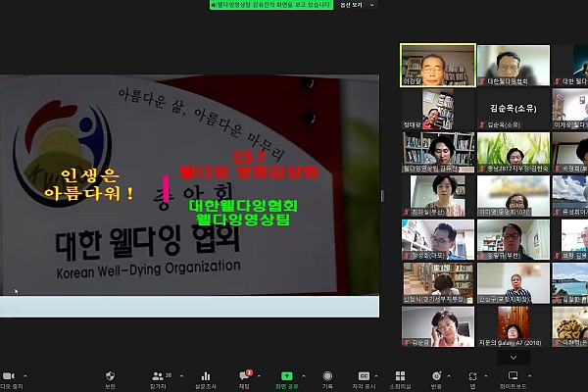Select the 김순옥(소유) name-only tile
The height and width of the screenshot is (392, 588).
coord(514,109)
